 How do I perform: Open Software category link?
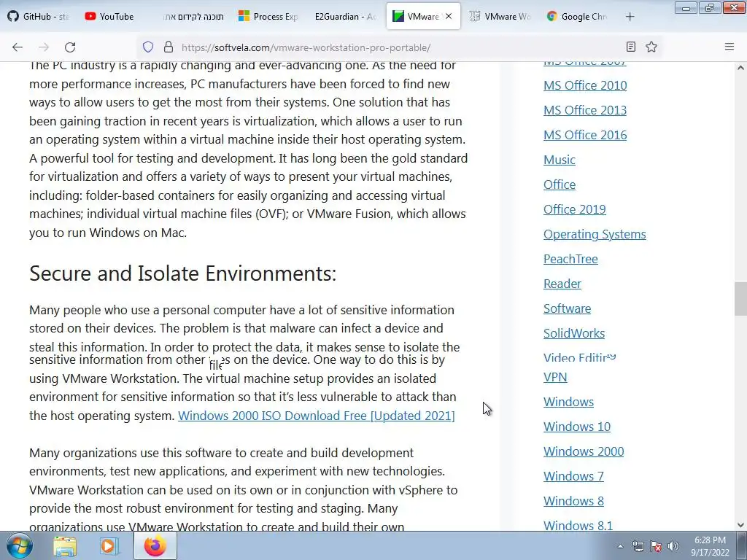(x=567, y=308)
